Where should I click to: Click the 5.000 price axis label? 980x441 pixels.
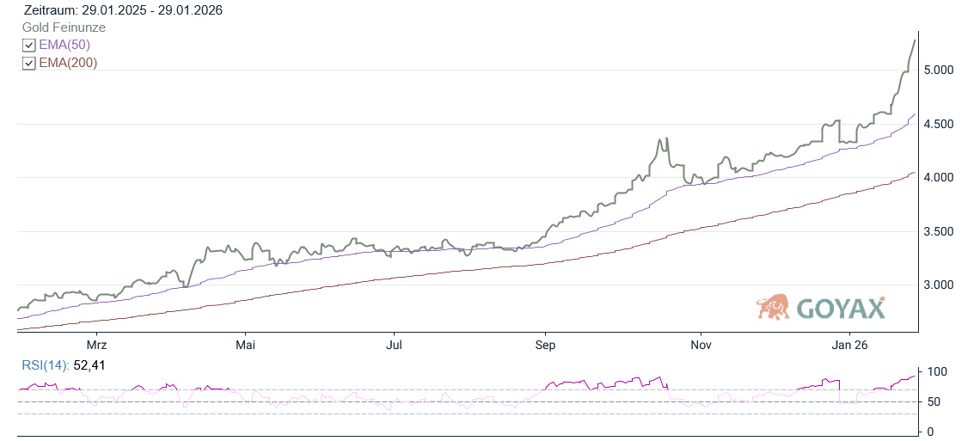(x=942, y=70)
